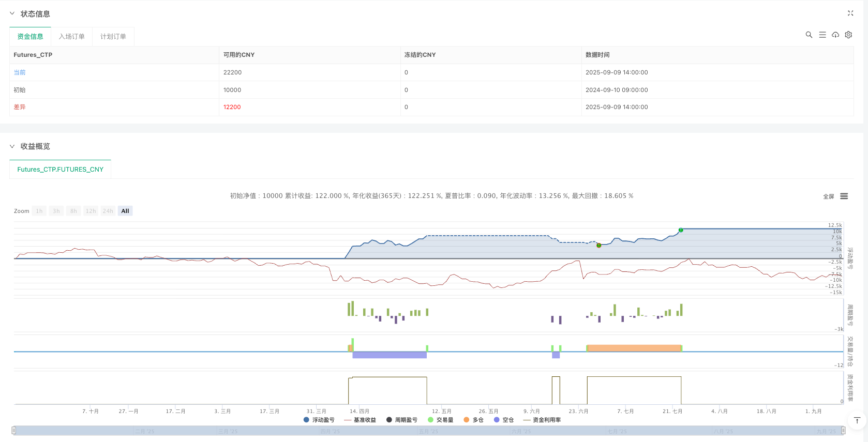Open the settings gear icon
The image size is (868, 442).
pyautogui.click(x=848, y=35)
